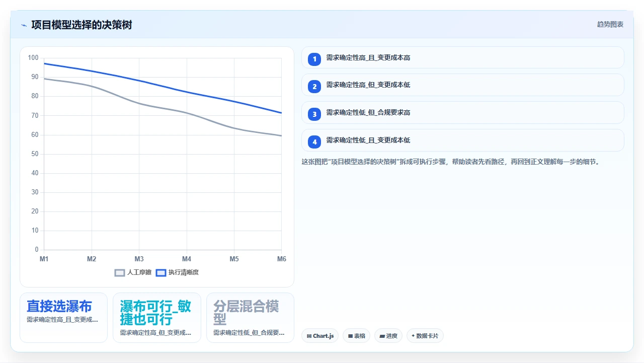Click the M6 endpoint of blue line
Screen dimensions: 644x363
coord(281,113)
